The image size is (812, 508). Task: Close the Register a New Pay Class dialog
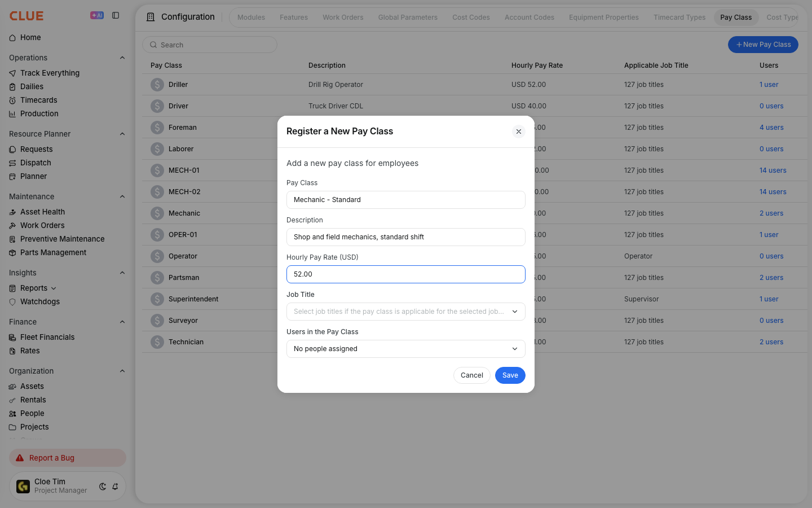(x=519, y=132)
